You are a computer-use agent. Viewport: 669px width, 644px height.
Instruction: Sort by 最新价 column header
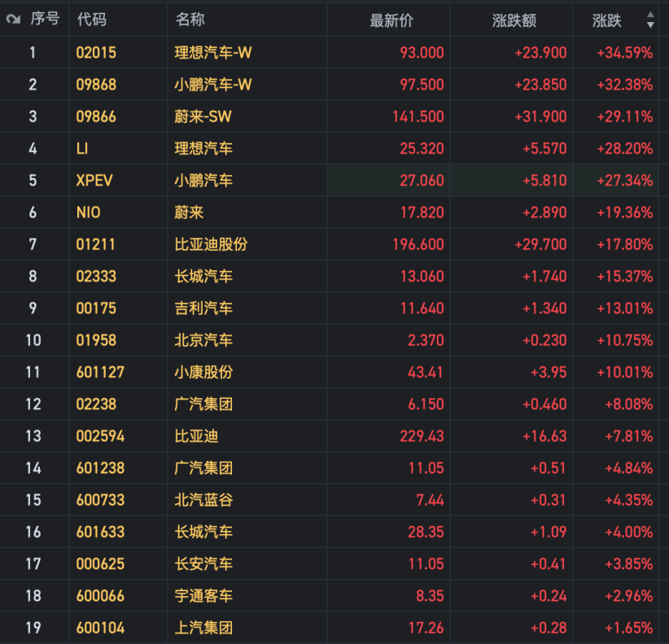click(x=391, y=20)
